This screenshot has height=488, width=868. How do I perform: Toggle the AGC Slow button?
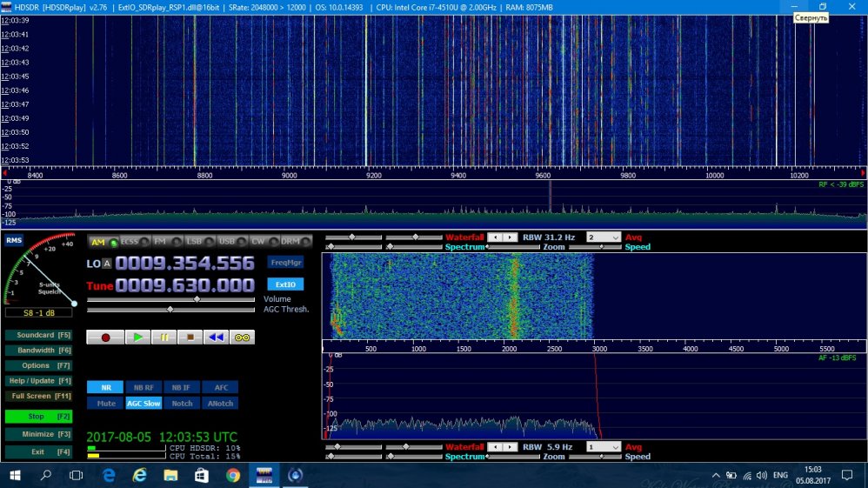(144, 404)
